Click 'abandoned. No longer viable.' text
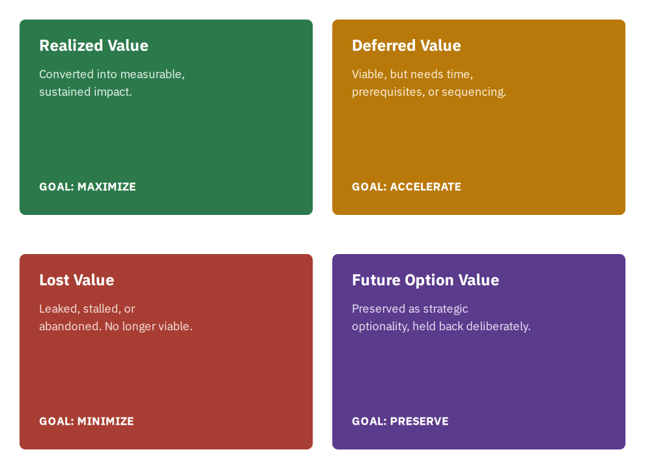The image size is (645, 469). coord(116,326)
